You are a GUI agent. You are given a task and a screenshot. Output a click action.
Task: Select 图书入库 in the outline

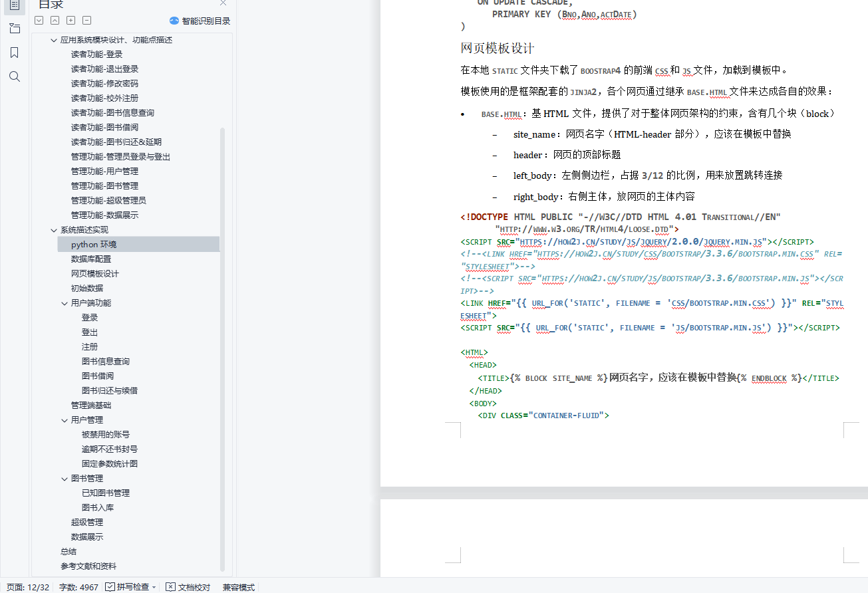98,508
